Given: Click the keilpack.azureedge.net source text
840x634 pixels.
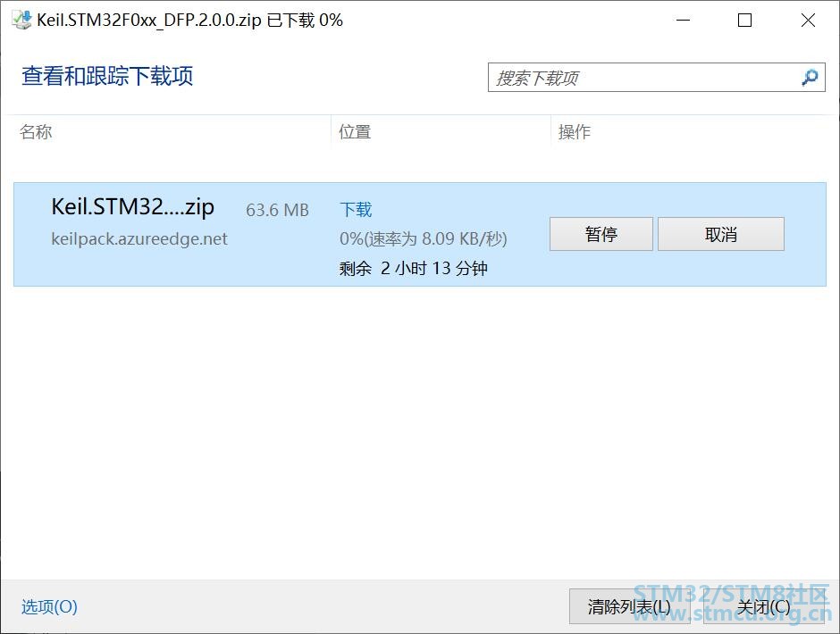Looking at the screenshot, I should tap(139, 238).
